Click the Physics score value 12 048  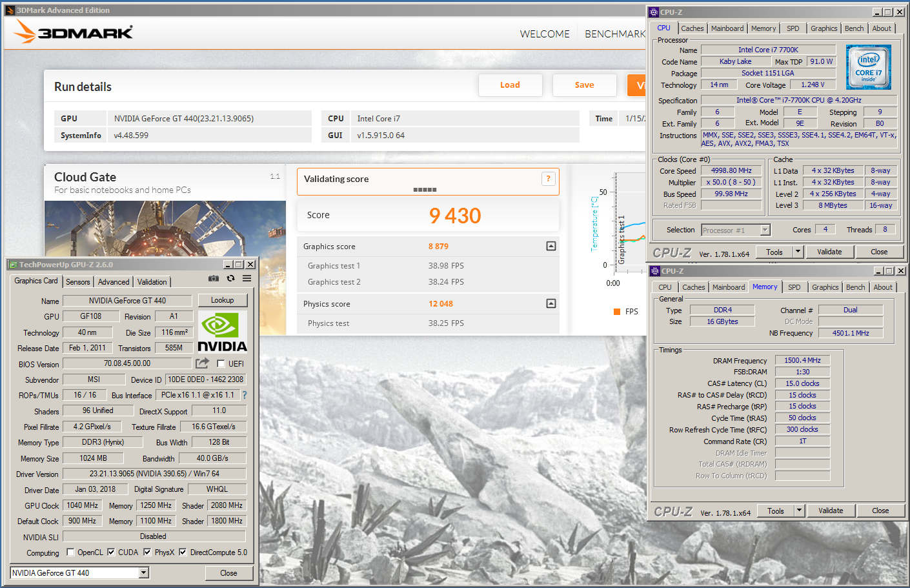441,303
